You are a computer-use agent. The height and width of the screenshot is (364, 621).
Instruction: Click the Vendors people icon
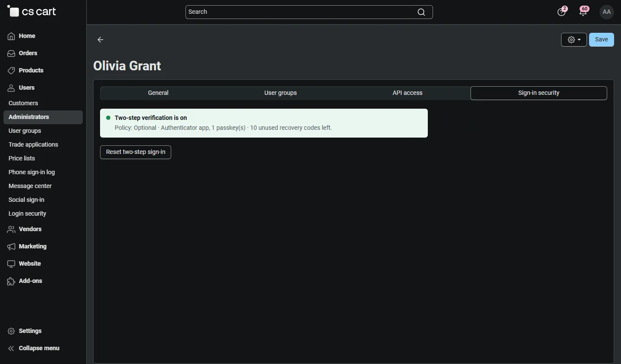point(12,229)
